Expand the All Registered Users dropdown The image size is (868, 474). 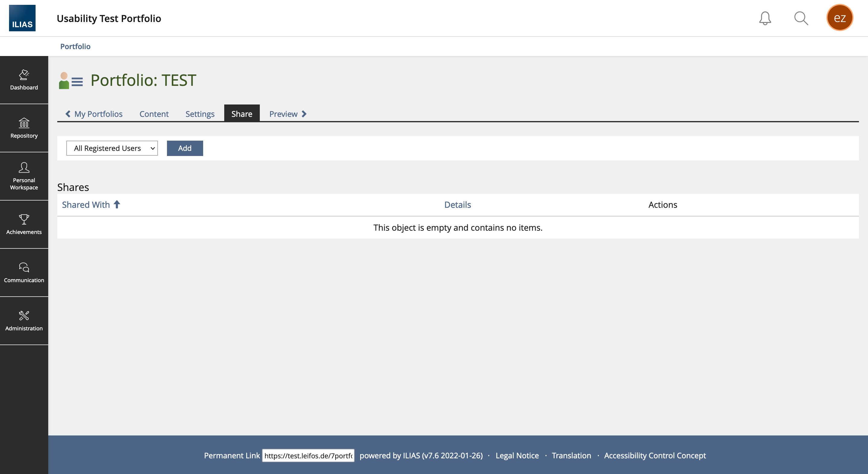click(112, 148)
